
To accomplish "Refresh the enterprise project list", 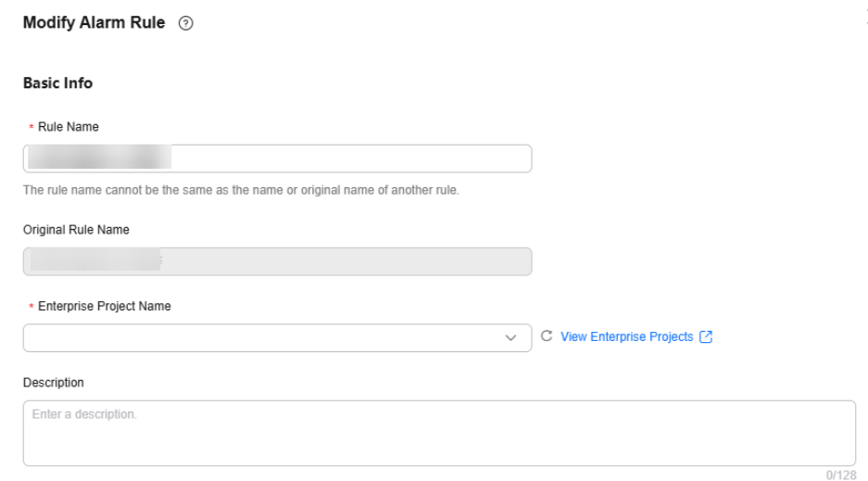I will 547,336.
